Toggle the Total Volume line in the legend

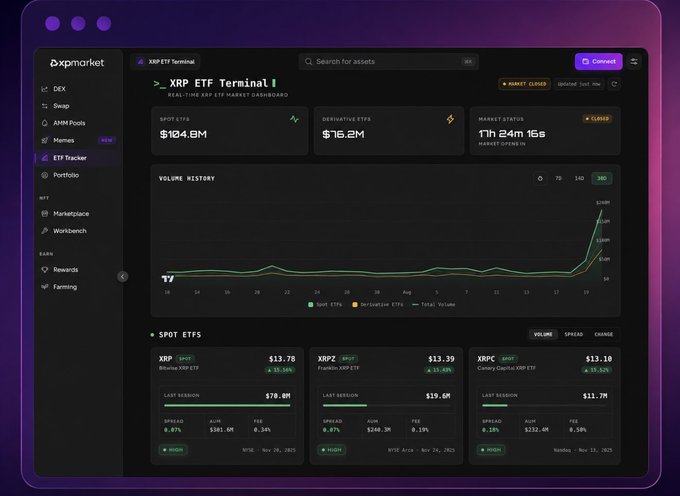(434, 305)
